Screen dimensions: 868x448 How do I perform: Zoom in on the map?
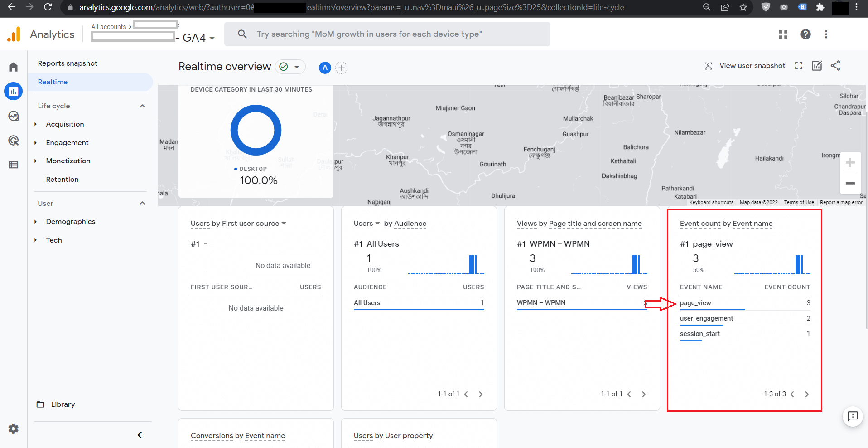click(850, 163)
